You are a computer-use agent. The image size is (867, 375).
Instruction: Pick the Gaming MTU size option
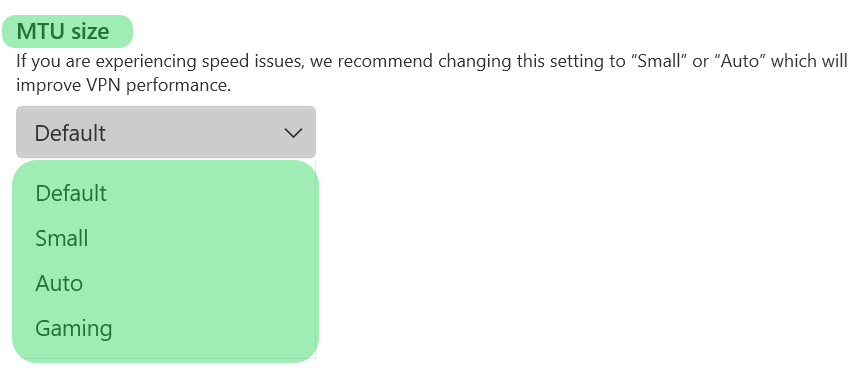tap(165, 329)
